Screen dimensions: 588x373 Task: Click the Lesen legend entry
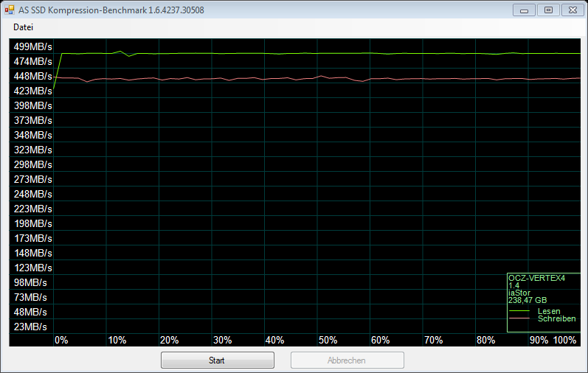(x=549, y=311)
